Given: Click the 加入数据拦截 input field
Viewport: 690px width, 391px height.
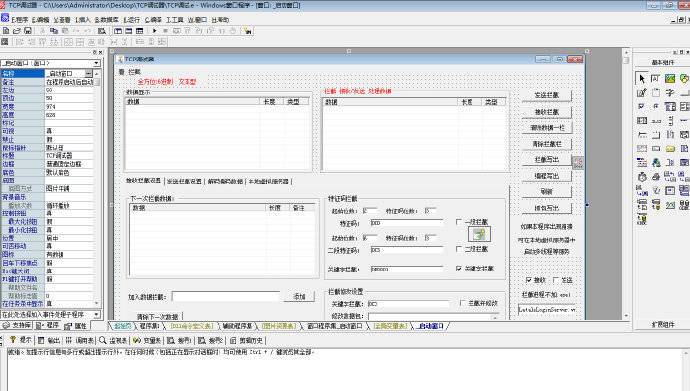Looking at the screenshot, I should pyautogui.click(x=226, y=296).
